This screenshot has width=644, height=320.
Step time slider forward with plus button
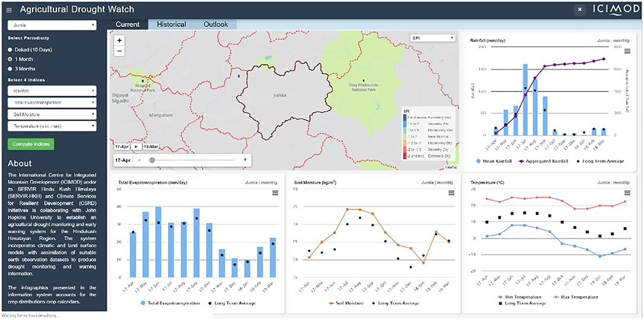pos(245,160)
